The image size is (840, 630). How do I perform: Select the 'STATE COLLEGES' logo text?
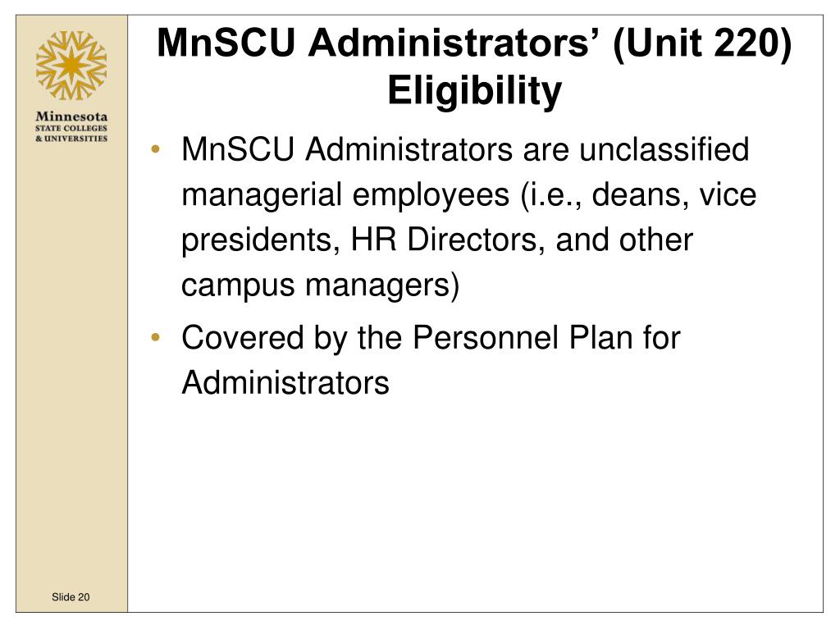pyautogui.click(x=71, y=128)
